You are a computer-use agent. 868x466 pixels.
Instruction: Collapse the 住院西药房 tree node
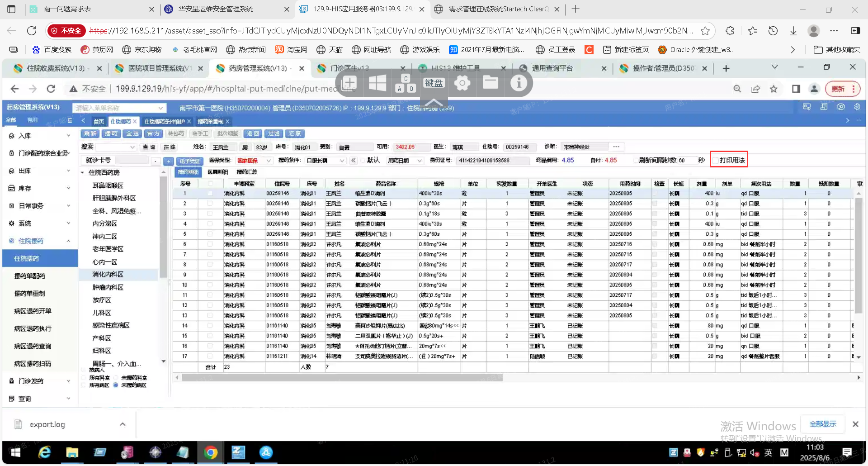83,173
